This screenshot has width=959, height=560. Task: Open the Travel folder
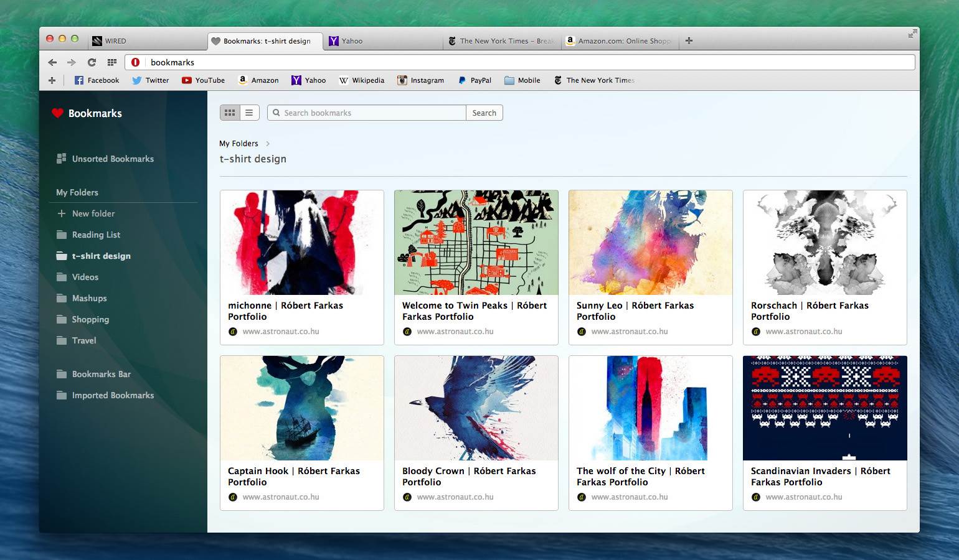76,340
